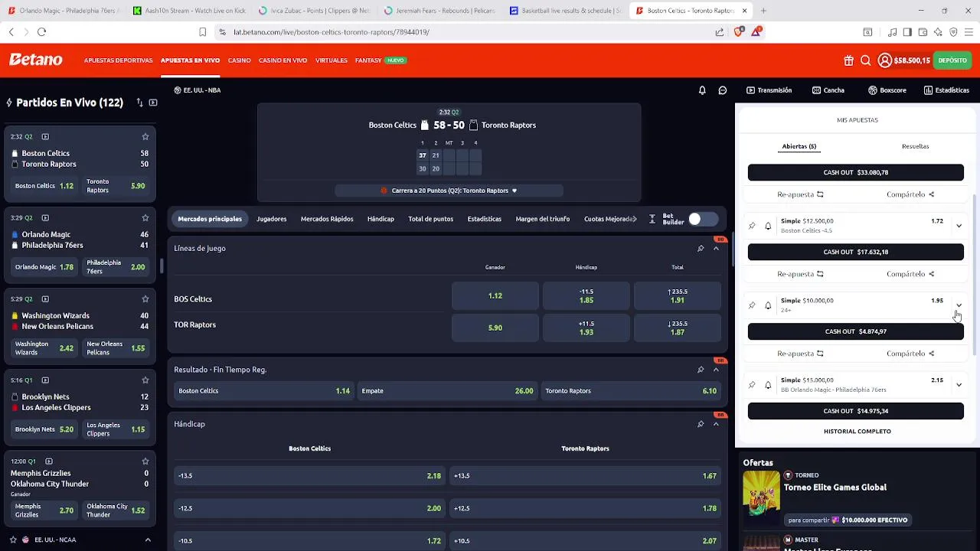Favorite the Boston Celtics match star

(145, 137)
